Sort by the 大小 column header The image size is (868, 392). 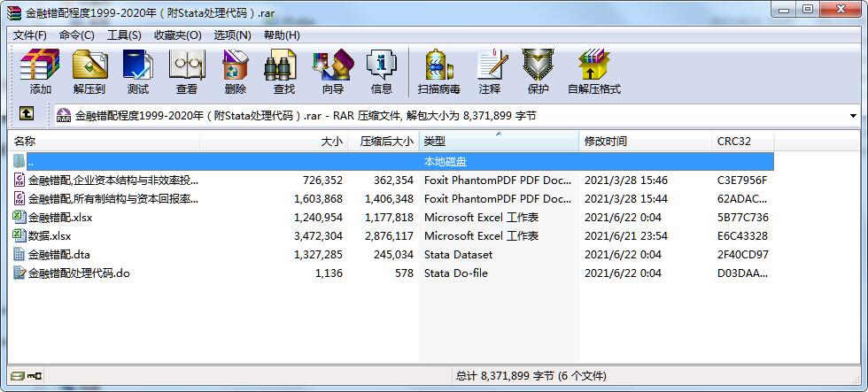click(274, 141)
